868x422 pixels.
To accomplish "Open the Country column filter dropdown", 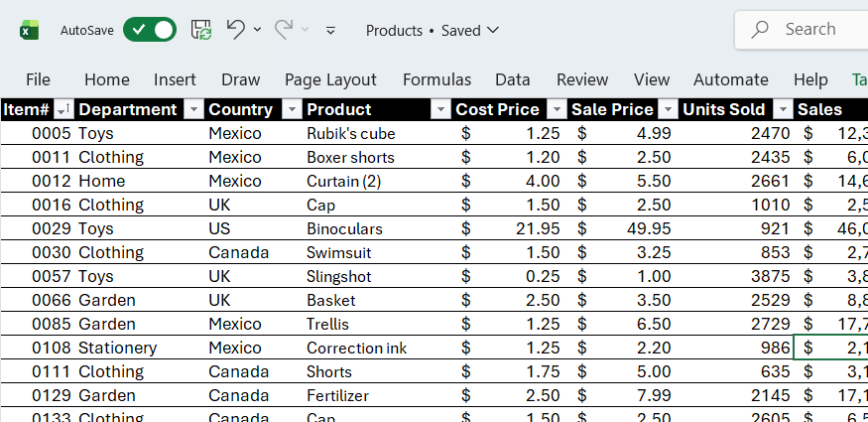I will (x=292, y=109).
